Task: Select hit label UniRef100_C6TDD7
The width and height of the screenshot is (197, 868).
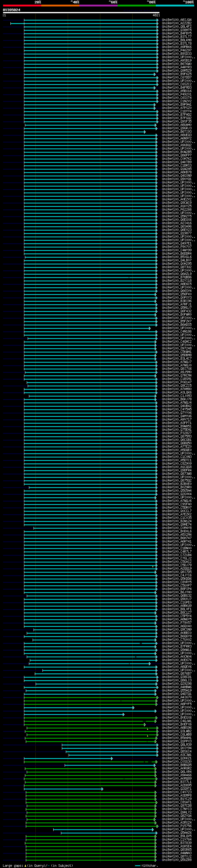Action: 177,78
